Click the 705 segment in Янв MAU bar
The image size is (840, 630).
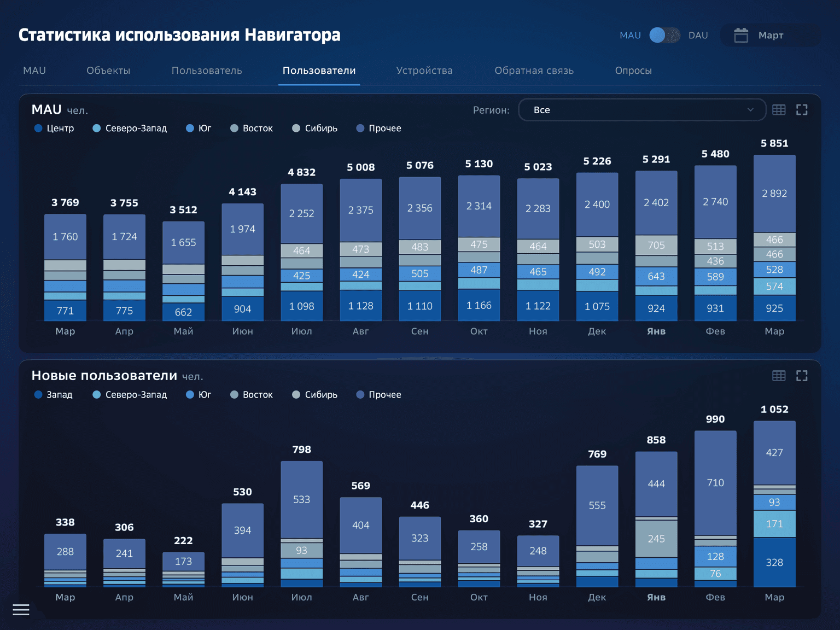(656, 246)
